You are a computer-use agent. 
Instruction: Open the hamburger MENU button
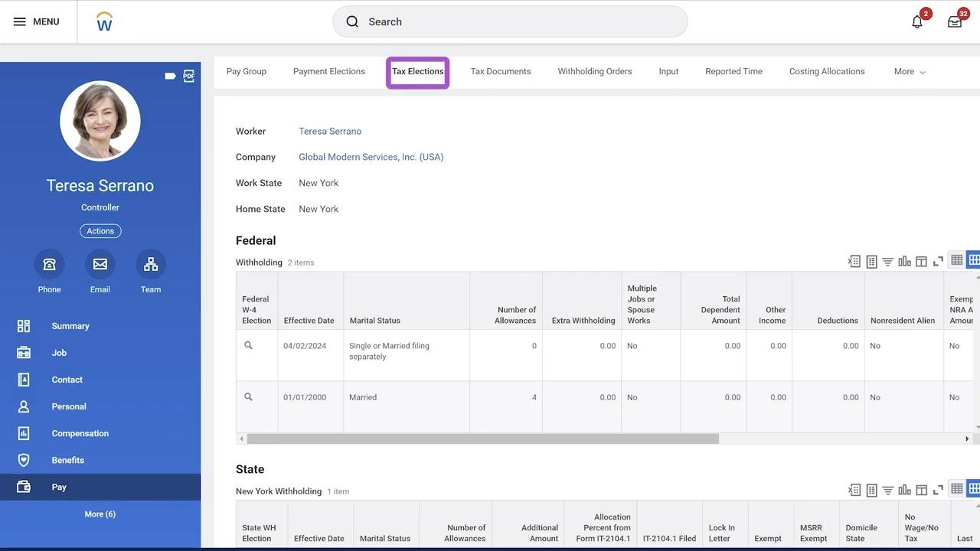point(36,21)
